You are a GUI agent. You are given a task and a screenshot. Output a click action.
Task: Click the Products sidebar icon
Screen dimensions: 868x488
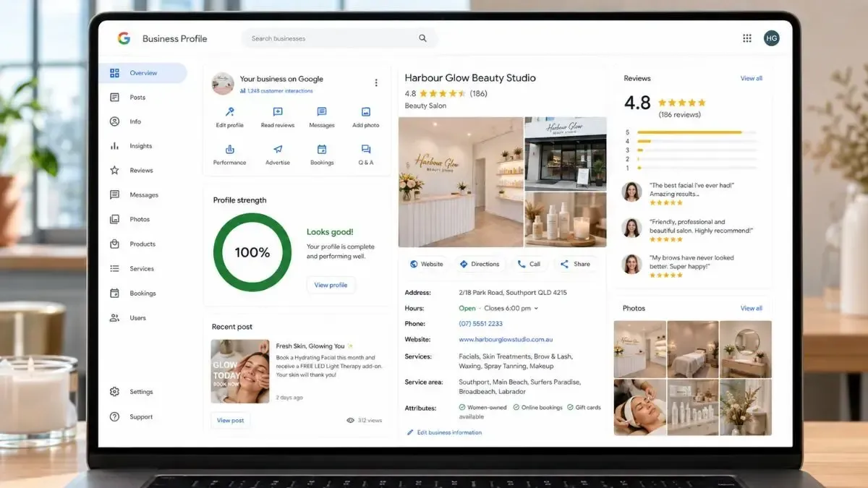click(114, 244)
